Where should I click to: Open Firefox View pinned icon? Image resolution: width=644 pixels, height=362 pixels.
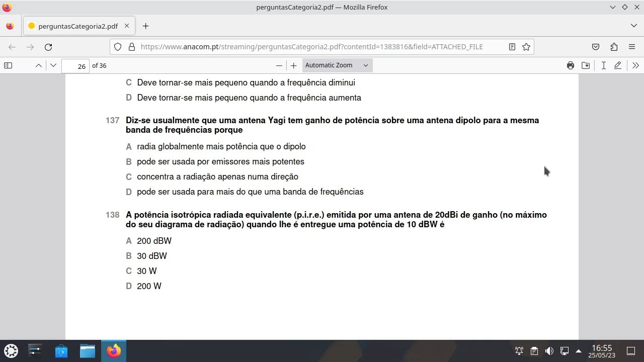click(x=10, y=26)
